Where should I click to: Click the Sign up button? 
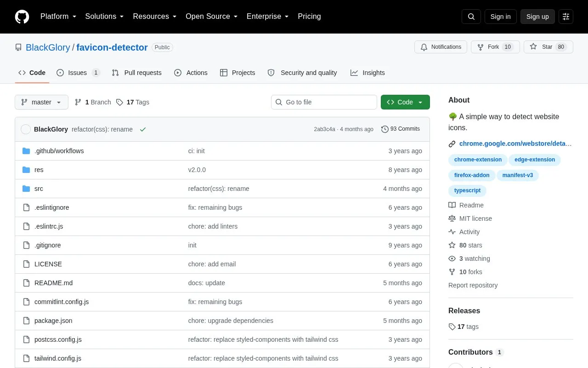537,17
